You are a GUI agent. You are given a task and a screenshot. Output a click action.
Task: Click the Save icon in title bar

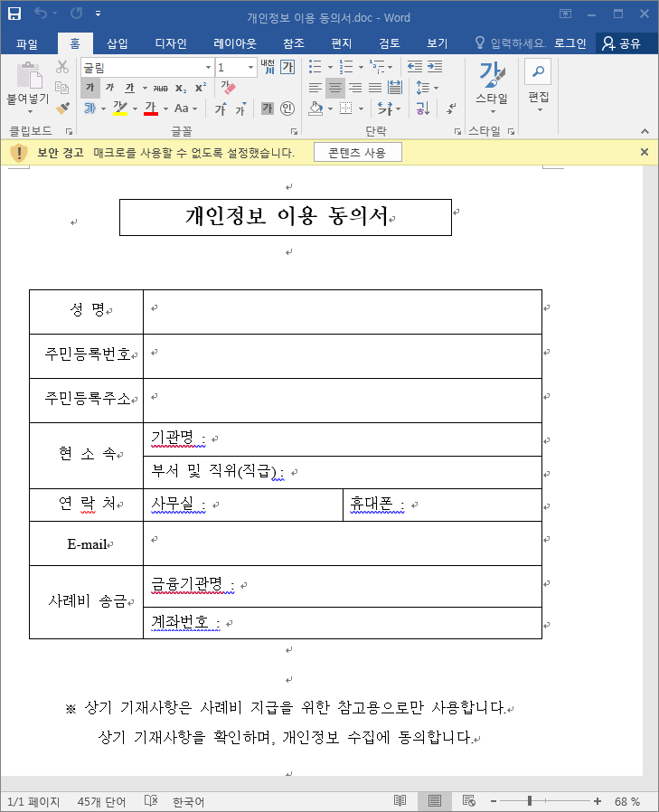point(14,14)
